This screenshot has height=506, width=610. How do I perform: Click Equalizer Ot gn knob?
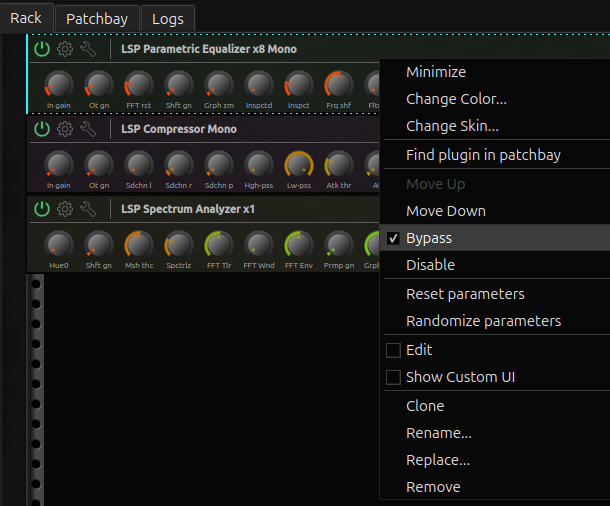[x=99, y=84]
